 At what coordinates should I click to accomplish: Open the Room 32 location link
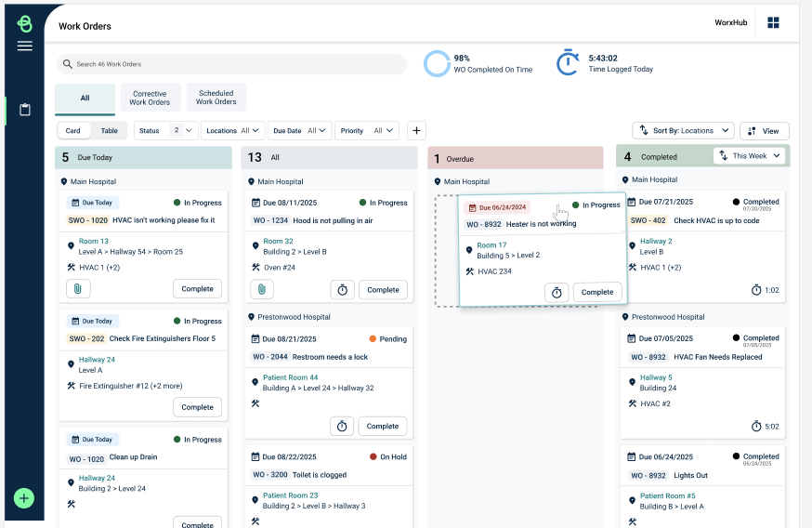[278, 241]
